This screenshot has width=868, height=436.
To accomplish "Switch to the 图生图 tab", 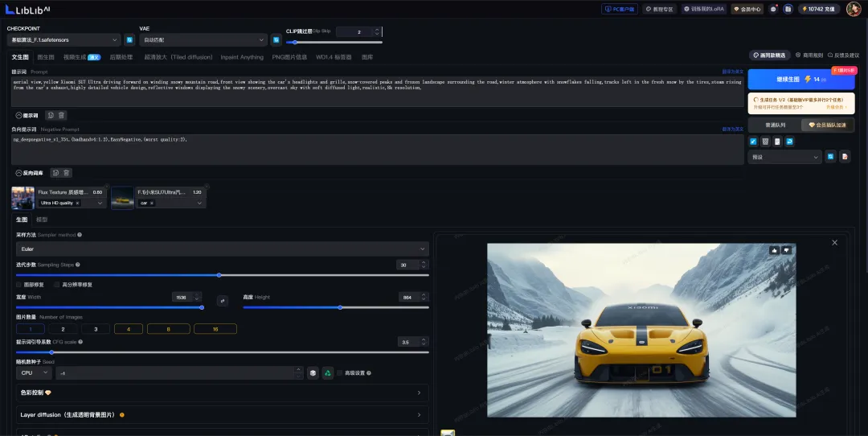I will pyautogui.click(x=45, y=57).
